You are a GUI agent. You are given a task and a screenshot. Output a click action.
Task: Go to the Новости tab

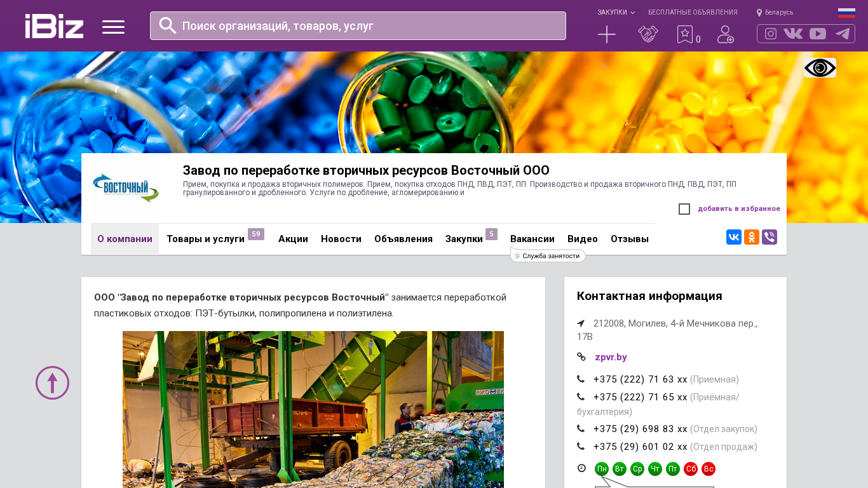click(341, 239)
